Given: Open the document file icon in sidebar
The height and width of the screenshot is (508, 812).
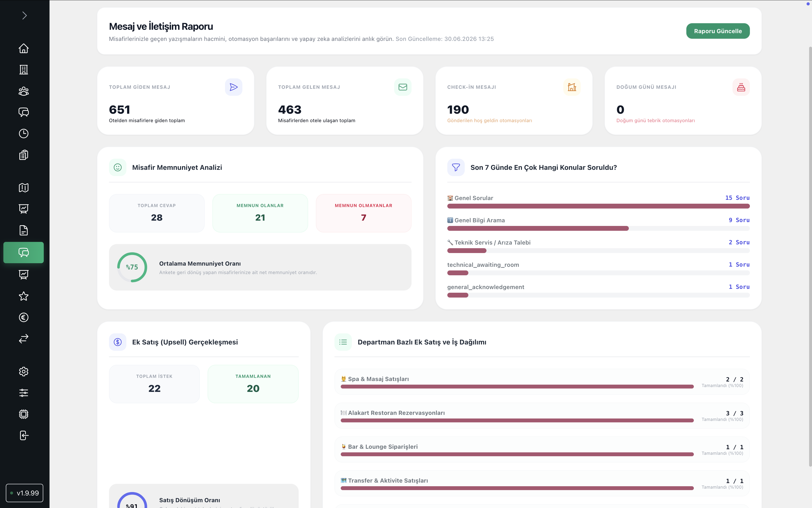Looking at the screenshot, I should (23, 230).
